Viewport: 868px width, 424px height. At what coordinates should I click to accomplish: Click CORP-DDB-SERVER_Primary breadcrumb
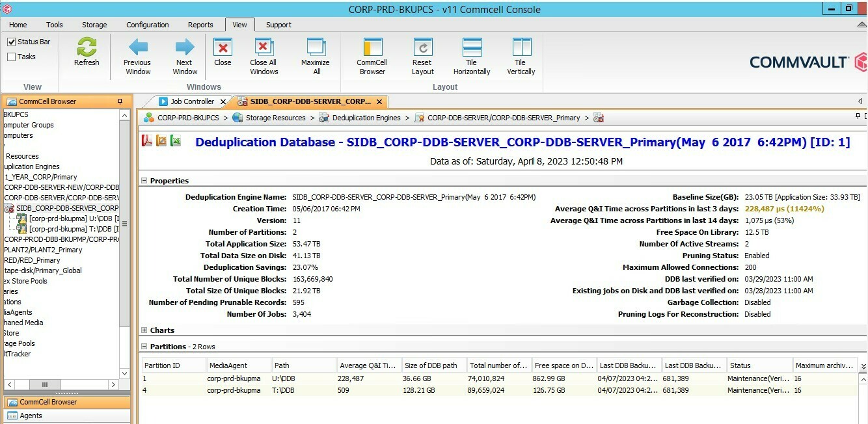[x=504, y=118]
